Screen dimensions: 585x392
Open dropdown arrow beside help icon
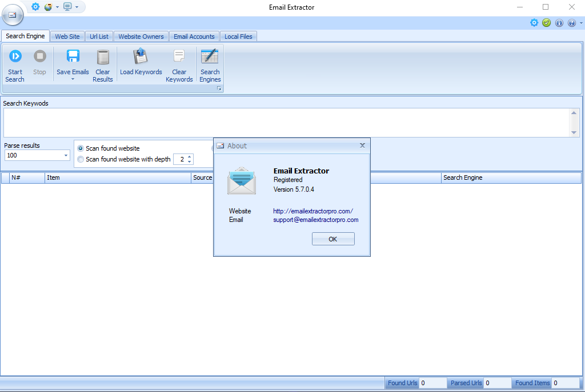tap(581, 23)
